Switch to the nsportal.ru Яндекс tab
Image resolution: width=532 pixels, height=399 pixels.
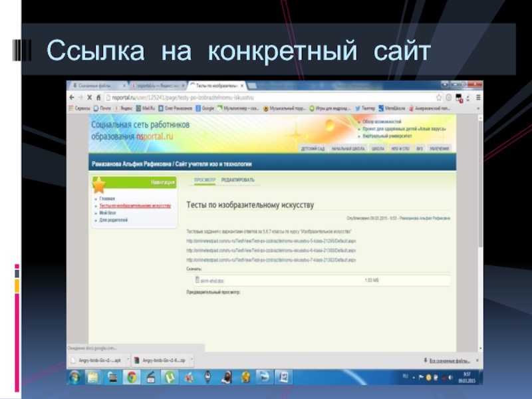pyautogui.click(x=158, y=86)
